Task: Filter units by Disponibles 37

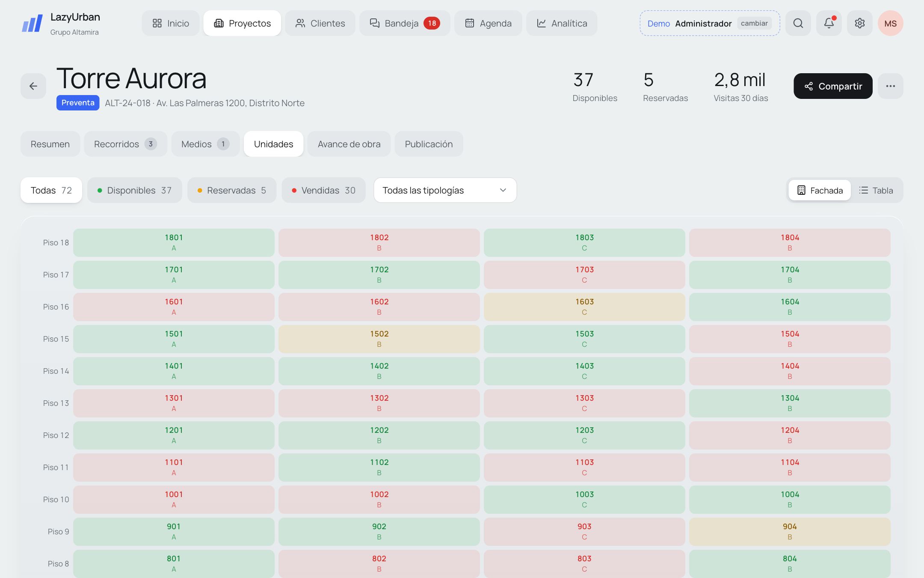Action: pyautogui.click(x=134, y=190)
